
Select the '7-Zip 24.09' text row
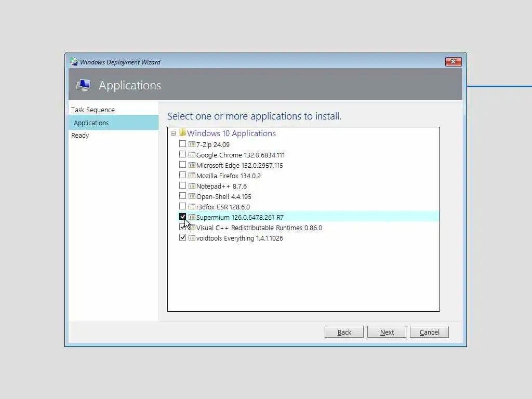212,144
